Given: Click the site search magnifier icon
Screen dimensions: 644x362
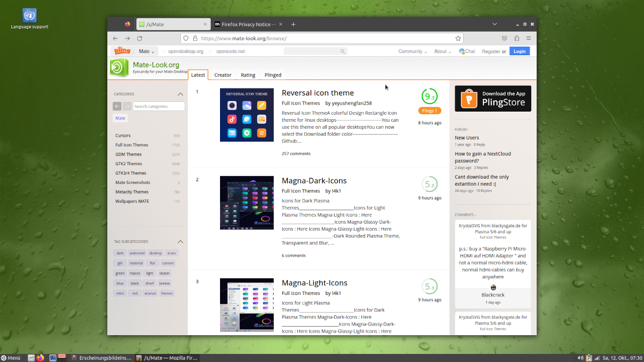Looking at the screenshot, I should (342, 51).
